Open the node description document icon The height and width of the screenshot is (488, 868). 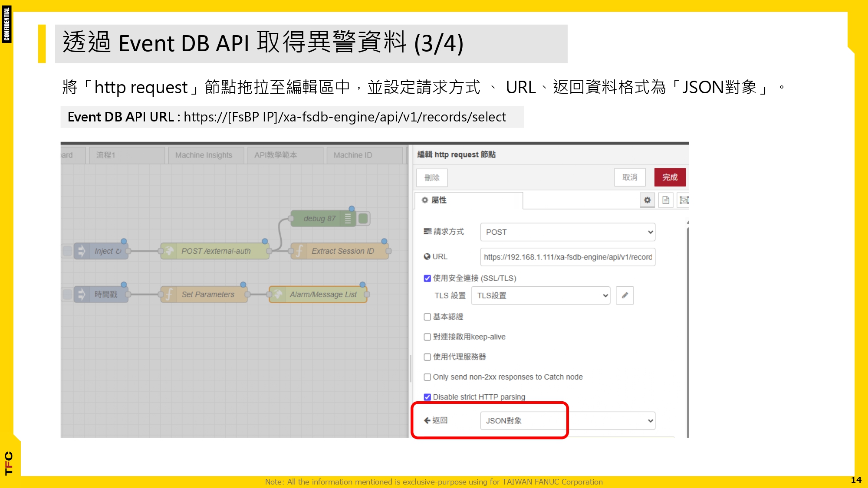tap(666, 200)
